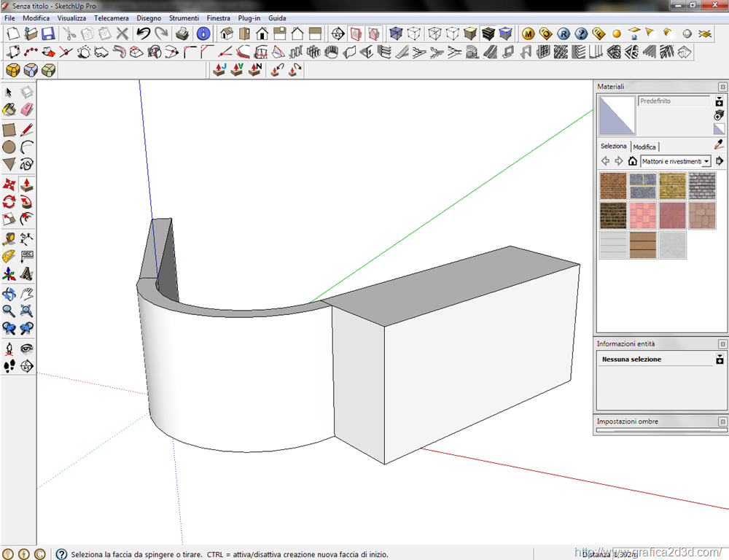The image size is (729, 560).
Task: Go to home materials in model
Action: pyautogui.click(x=632, y=161)
